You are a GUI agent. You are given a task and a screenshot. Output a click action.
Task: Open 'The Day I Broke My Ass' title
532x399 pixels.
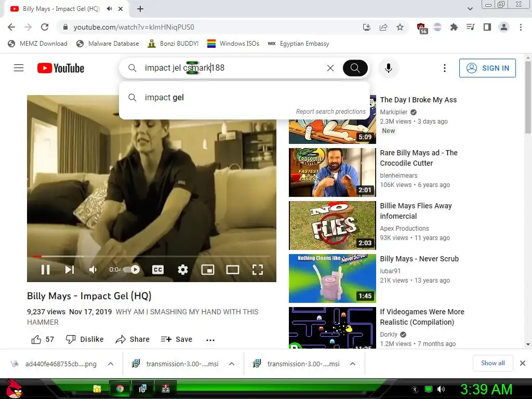click(418, 100)
